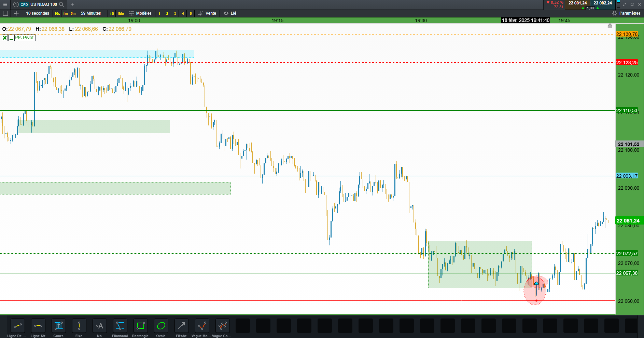Open the chart layout grid icon
Viewport: 644px width, 338px height.
pos(16,13)
